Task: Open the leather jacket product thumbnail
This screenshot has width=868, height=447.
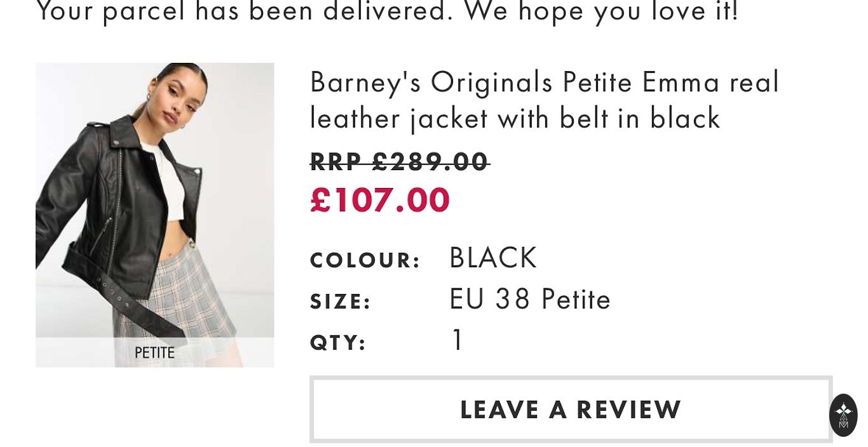Action: click(154, 215)
